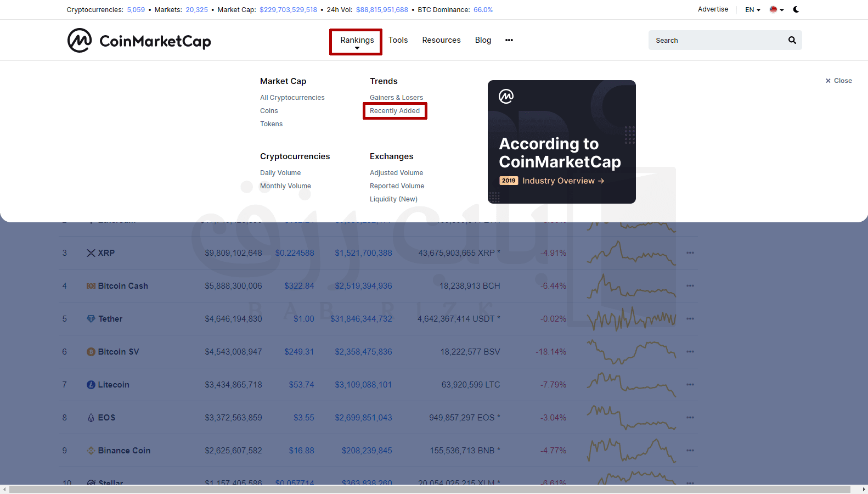The image size is (868, 494).
Task: Open the Resources menu
Action: tap(441, 40)
